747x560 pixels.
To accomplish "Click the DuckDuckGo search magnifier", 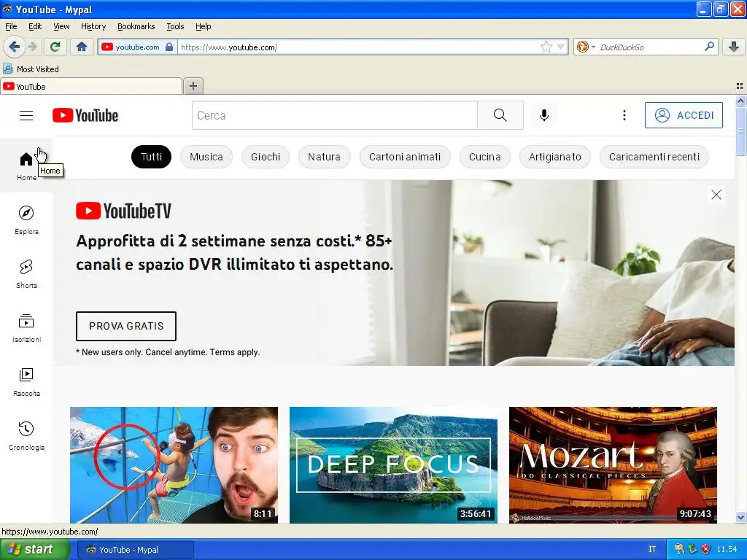I will tap(709, 47).
